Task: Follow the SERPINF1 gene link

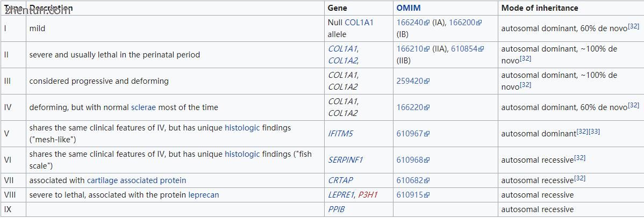Action: pyautogui.click(x=346, y=159)
